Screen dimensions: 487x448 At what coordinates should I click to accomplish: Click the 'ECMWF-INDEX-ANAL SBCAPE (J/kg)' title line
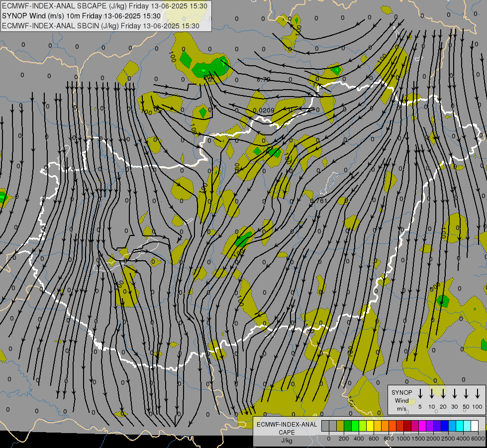coord(104,6)
